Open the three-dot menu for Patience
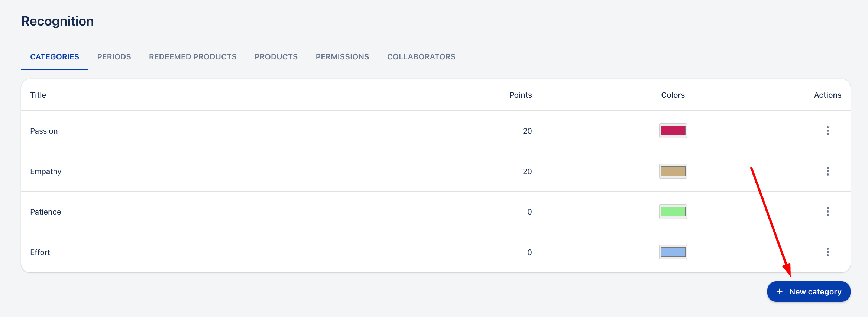The image size is (868, 317). 827,212
